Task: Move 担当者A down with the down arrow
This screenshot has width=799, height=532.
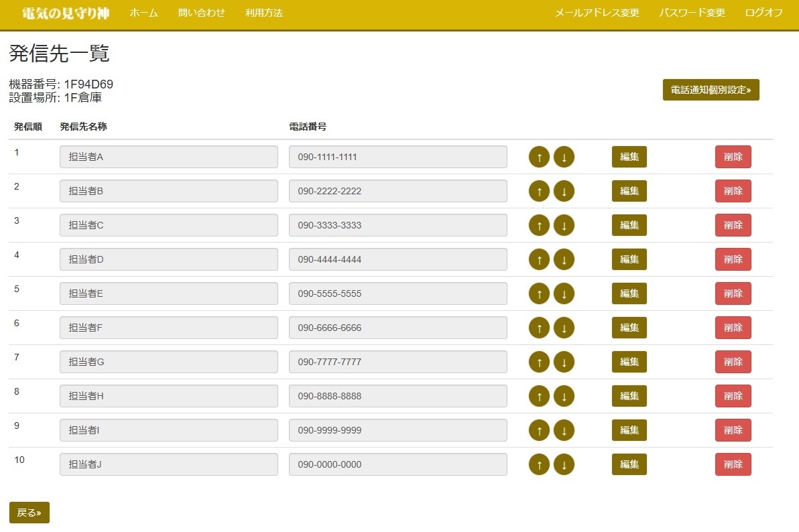Action: (x=564, y=157)
